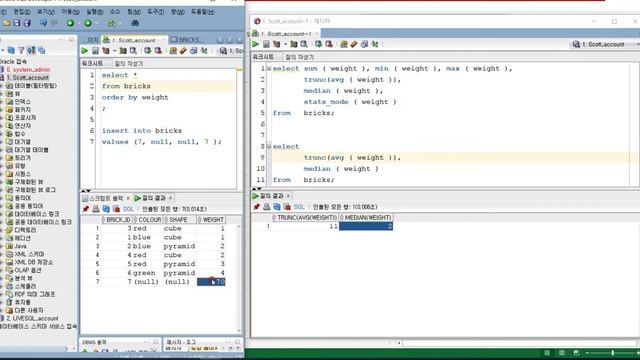Pin the query result in floating window
640x360 pixels.
point(256,207)
